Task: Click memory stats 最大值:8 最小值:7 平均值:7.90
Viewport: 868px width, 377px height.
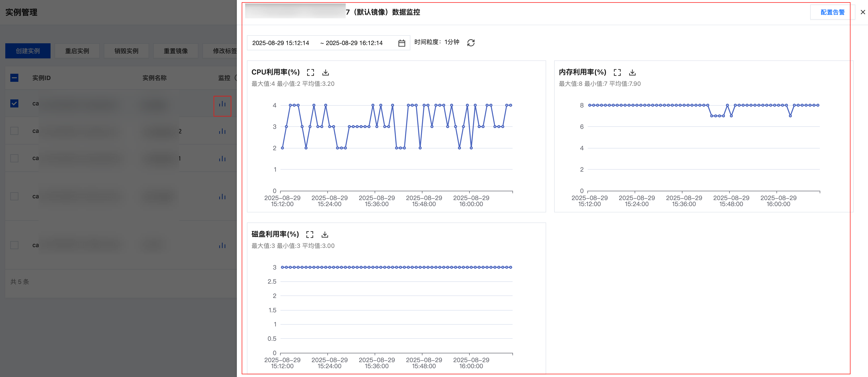Action: [600, 84]
